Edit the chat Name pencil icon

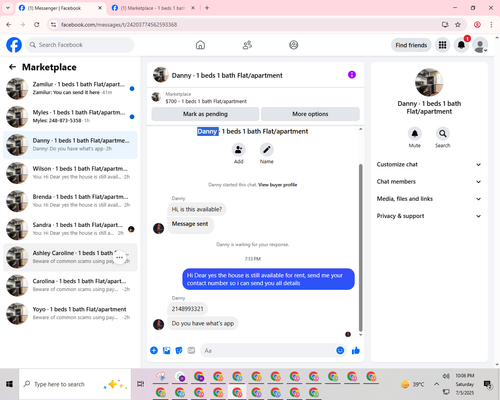coord(267,150)
